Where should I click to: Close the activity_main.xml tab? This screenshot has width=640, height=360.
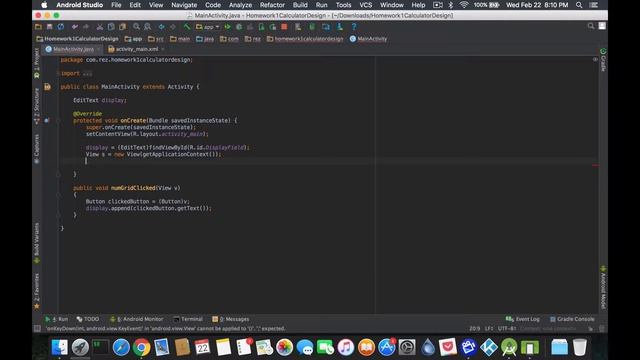163,49
